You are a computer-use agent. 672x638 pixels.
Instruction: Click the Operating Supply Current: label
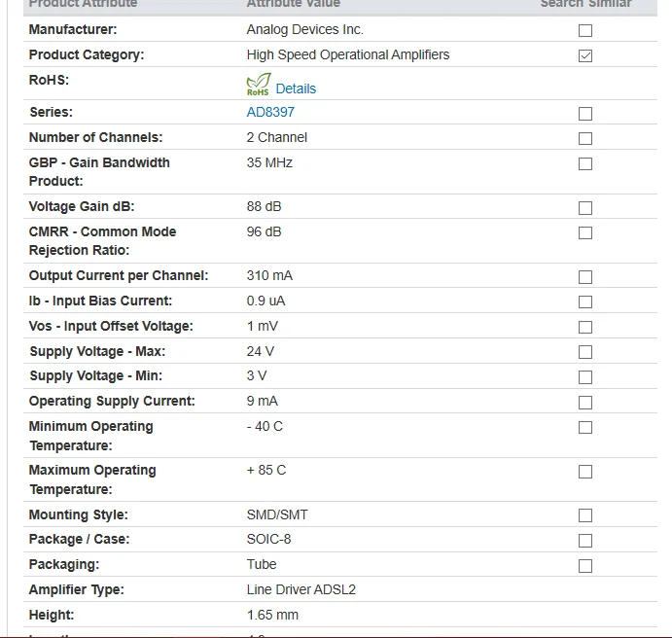(x=112, y=401)
